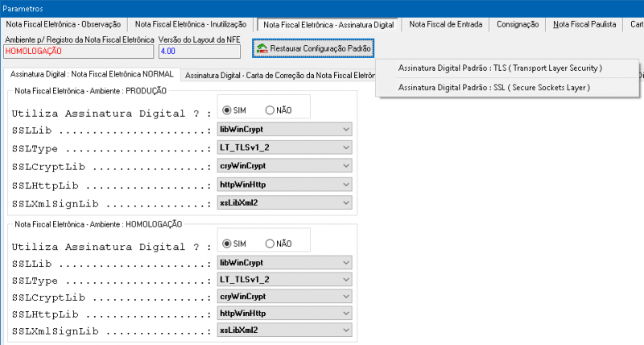644x345 pixels.
Task: Open the Consignação tab
Action: pyautogui.click(x=518, y=24)
